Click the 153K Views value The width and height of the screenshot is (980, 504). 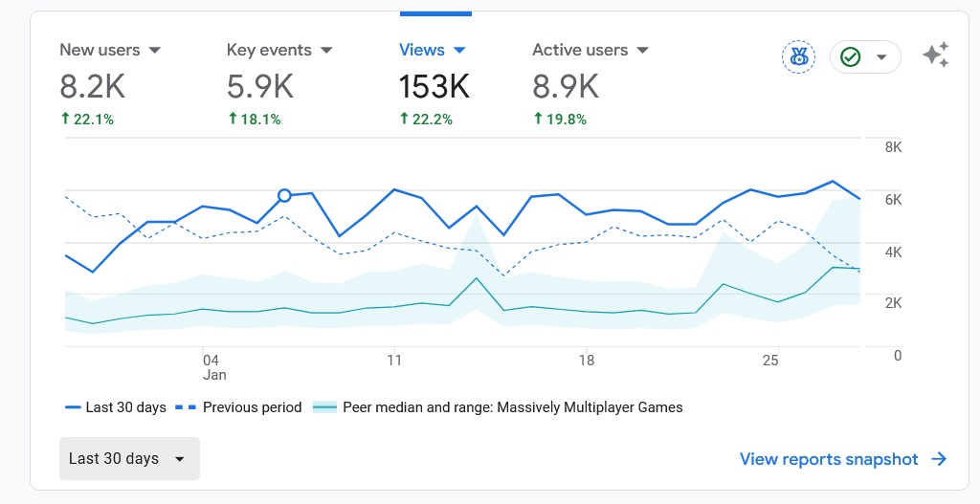[434, 87]
